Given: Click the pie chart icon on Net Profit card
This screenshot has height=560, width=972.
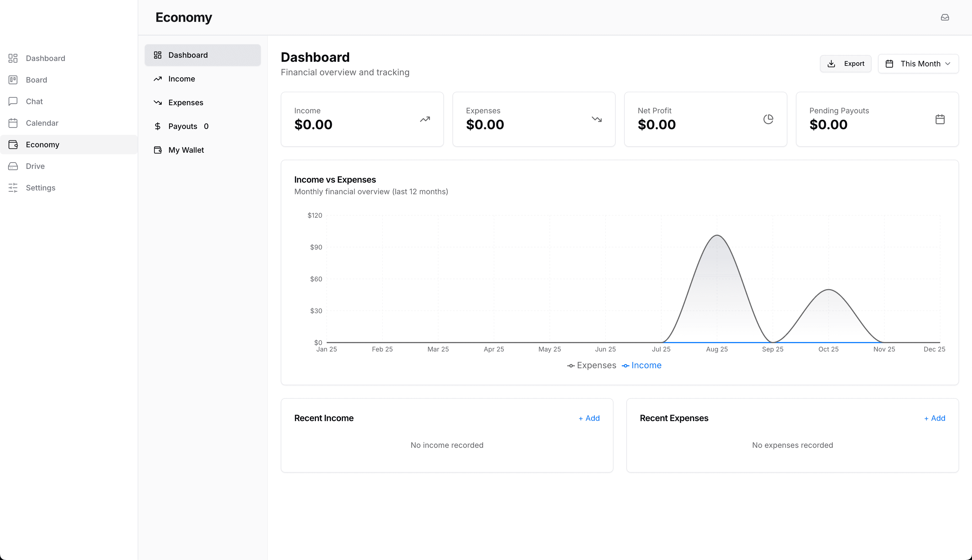Looking at the screenshot, I should (x=768, y=119).
